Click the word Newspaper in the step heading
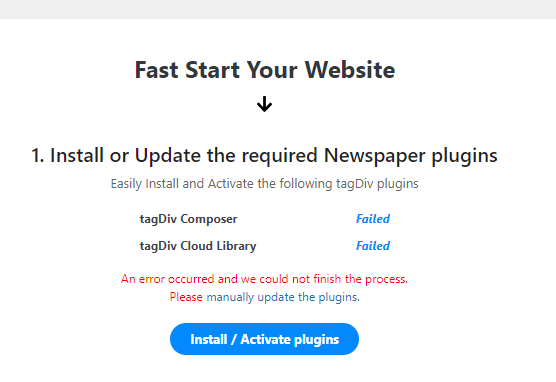Image resolution: width=556 pixels, height=382 pixels. coord(374,155)
